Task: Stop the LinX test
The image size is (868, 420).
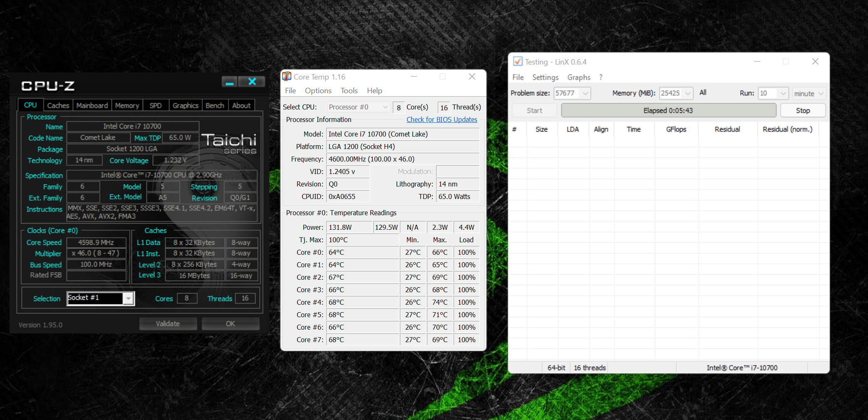Action: click(803, 110)
